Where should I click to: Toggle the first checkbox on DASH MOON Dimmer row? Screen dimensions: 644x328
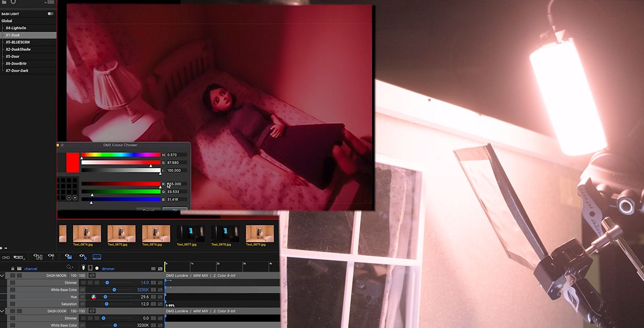click(13, 282)
